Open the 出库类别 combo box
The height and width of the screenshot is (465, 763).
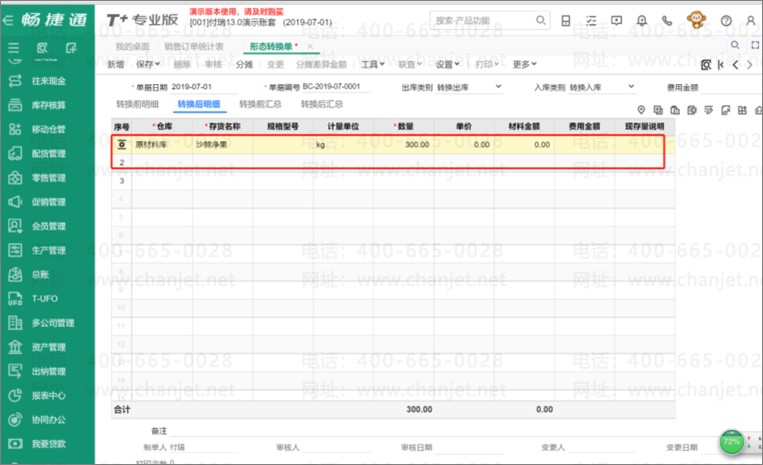(470, 87)
